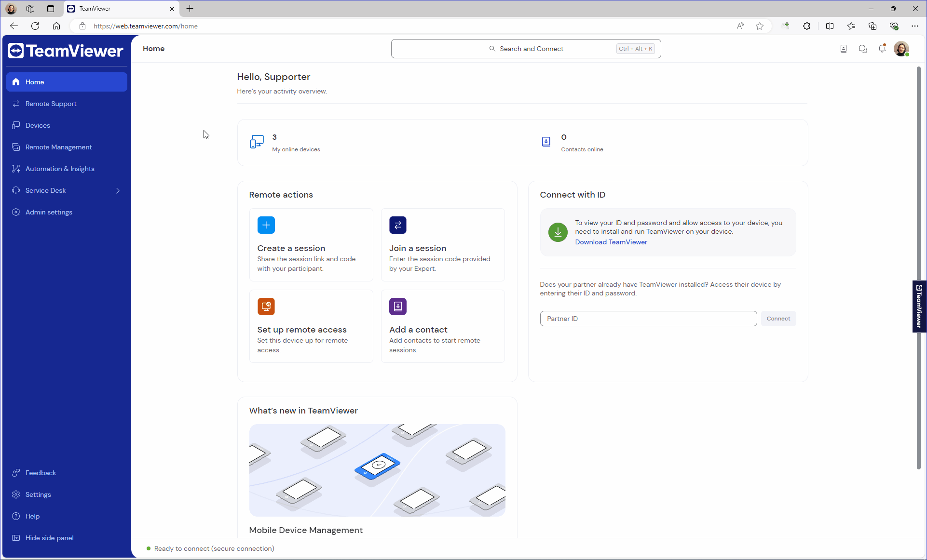927x560 pixels.
Task: Click the Create a session plus icon
Action: point(266,225)
